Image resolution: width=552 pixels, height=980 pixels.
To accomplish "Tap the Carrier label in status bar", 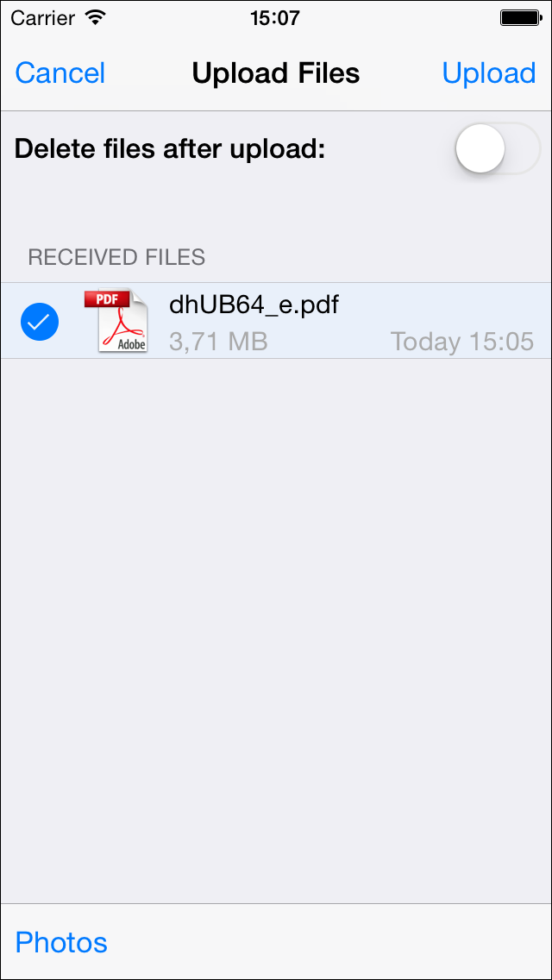I will 44,18.
